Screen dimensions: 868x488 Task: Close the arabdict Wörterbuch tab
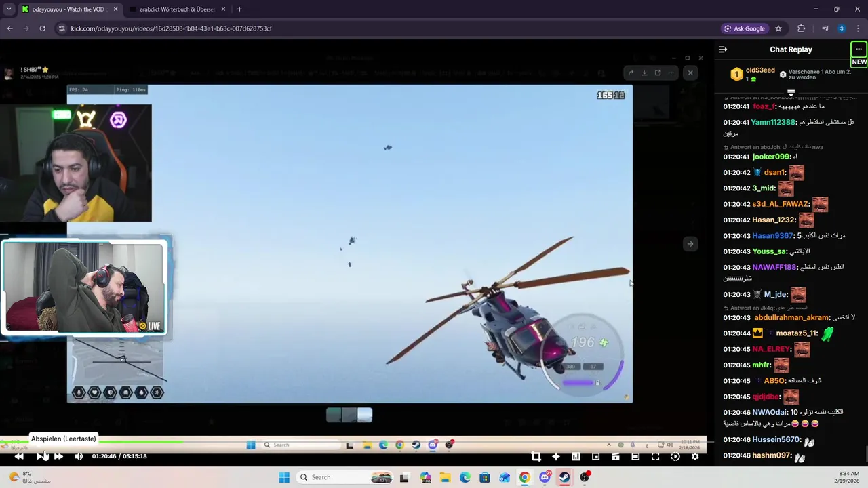(x=223, y=9)
